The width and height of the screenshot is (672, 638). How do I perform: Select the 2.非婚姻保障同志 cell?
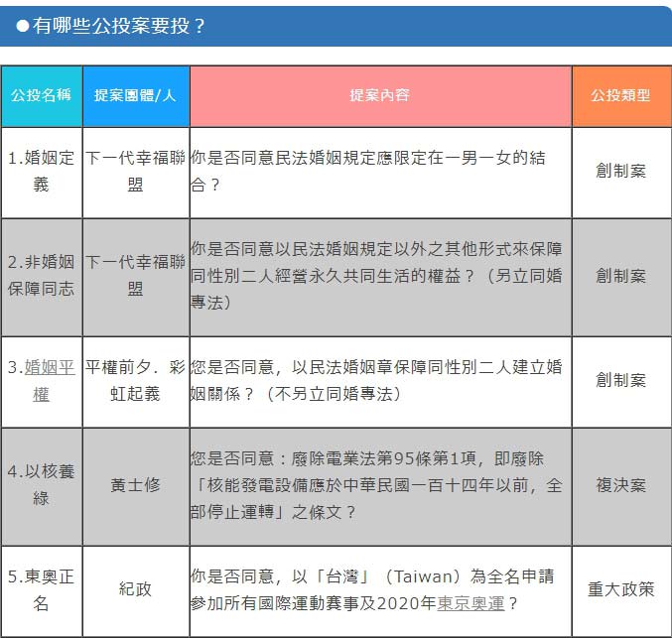click(x=41, y=276)
